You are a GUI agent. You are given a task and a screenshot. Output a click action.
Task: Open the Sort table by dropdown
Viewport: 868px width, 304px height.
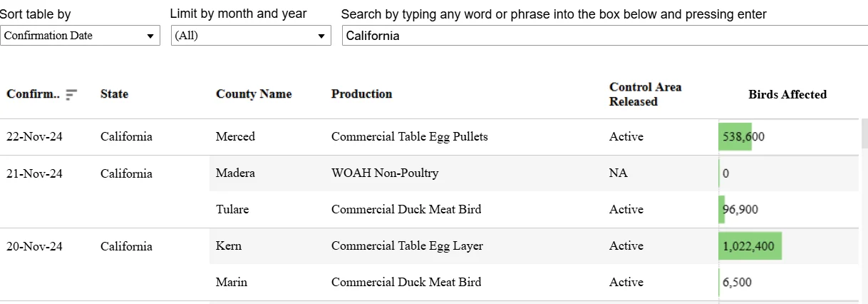[80, 36]
